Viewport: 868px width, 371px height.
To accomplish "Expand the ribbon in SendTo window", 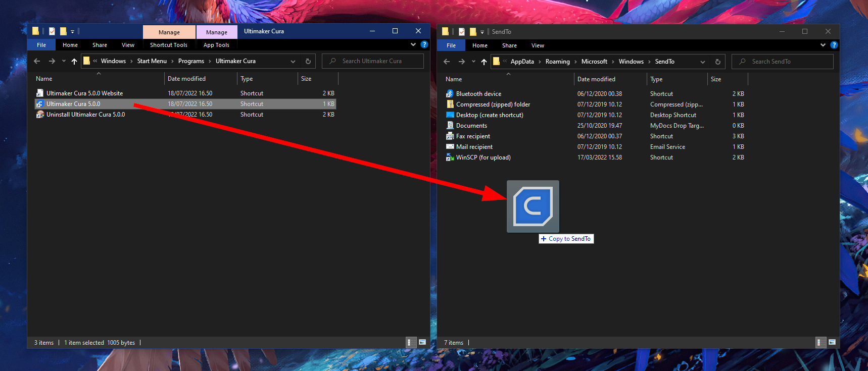I will (823, 45).
